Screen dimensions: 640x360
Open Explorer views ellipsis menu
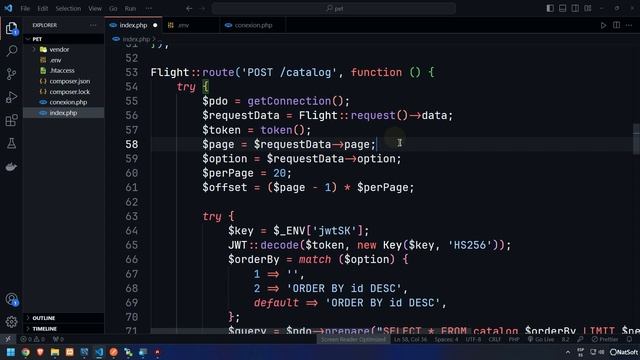pos(93,25)
